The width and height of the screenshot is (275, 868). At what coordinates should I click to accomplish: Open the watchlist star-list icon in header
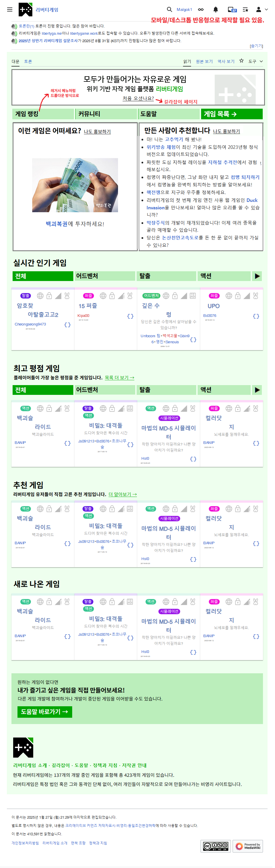pos(245,9)
